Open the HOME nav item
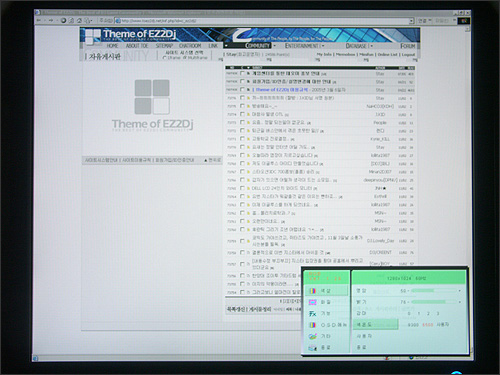This screenshot has width=500, height=375. [x=112, y=46]
